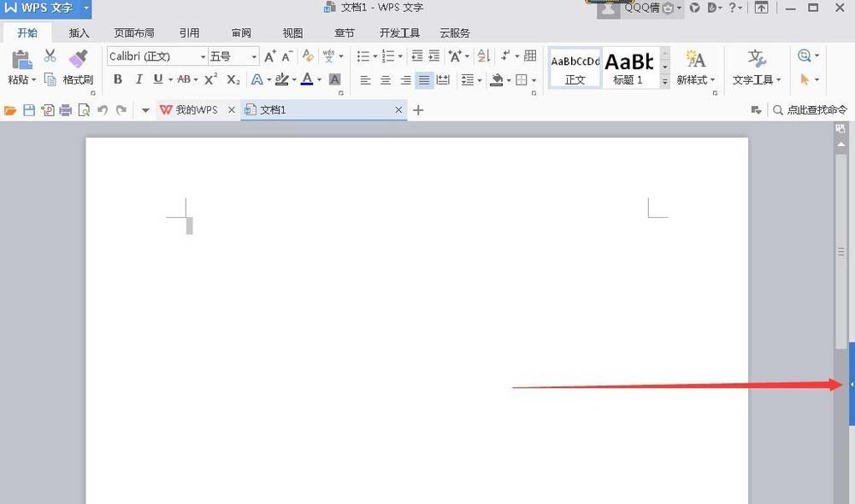This screenshot has width=855, height=504.
Task: Click the Paste icon
Action: 21,60
